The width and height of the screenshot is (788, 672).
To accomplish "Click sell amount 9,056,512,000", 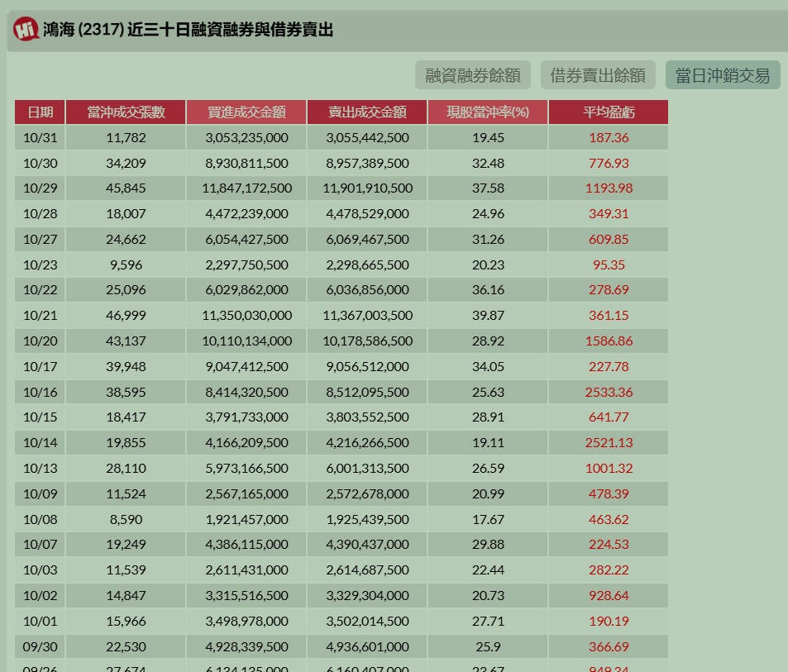I will coord(367,367).
